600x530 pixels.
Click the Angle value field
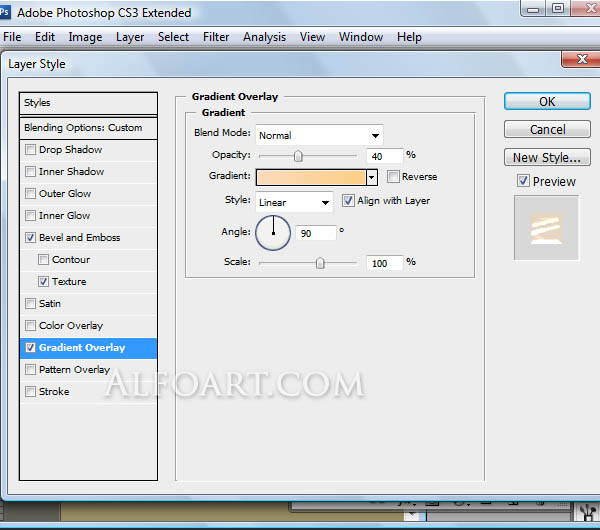tap(316, 233)
